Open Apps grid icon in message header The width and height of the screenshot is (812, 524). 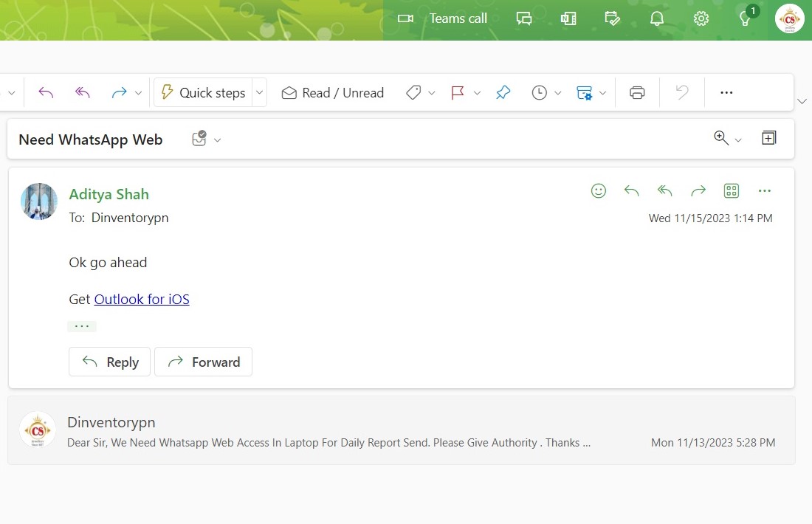click(x=732, y=191)
